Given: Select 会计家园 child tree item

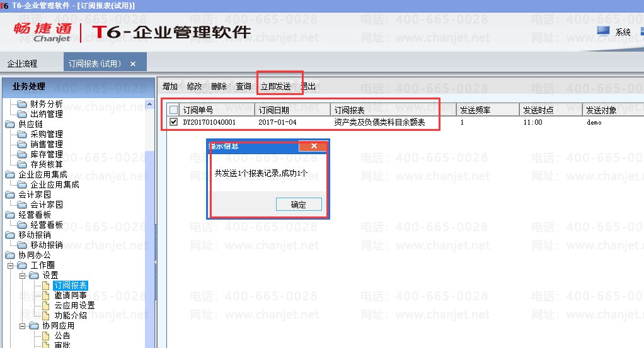Looking at the screenshot, I should tap(47, 205).
